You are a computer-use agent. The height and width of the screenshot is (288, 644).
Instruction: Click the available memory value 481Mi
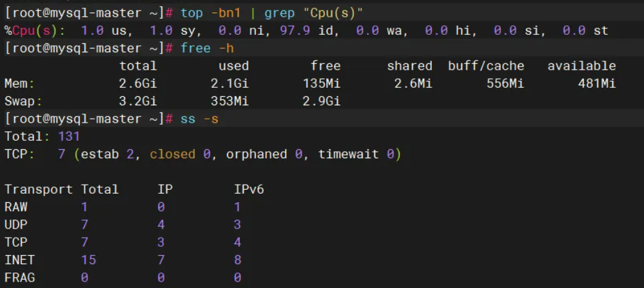tap(597, 84)
